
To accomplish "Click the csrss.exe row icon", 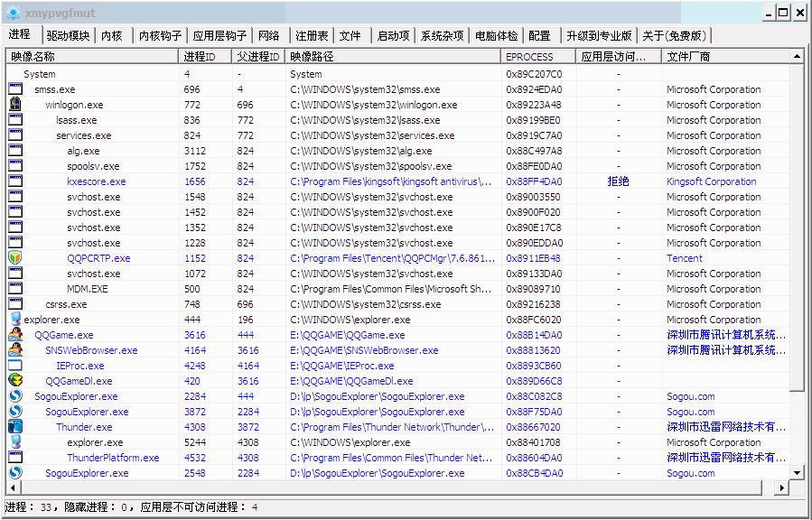I will (x=15, y=303).
